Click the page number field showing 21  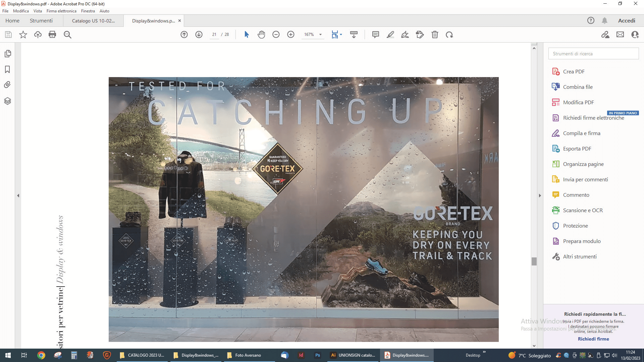[x=214, y=35]
